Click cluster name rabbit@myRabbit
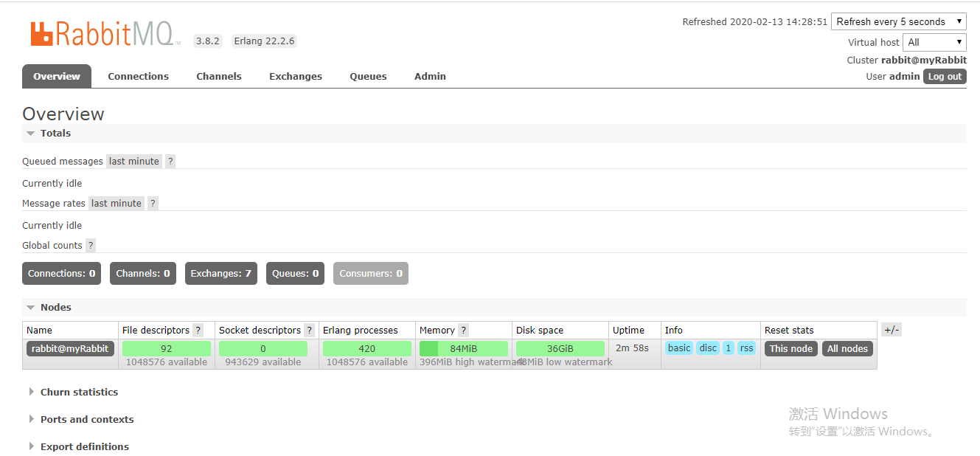 point(923,60)
